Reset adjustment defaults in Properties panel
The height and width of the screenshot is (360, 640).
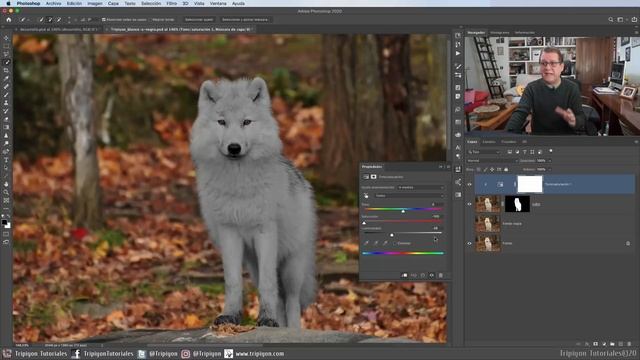(423, 276)
